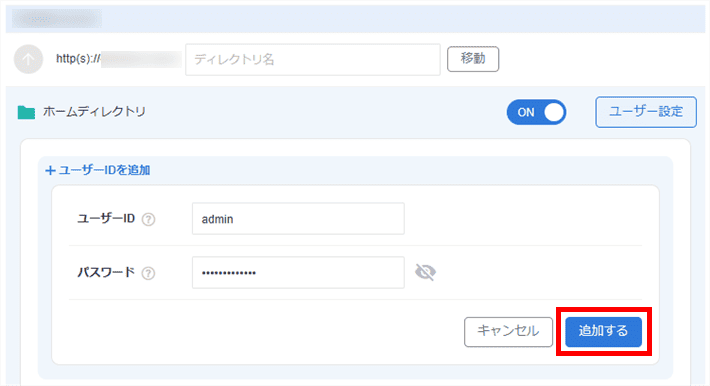This screenshot has height=386, width=710.
Task: Click the ユーザーID field label
Action: click(x=106, y=219)
